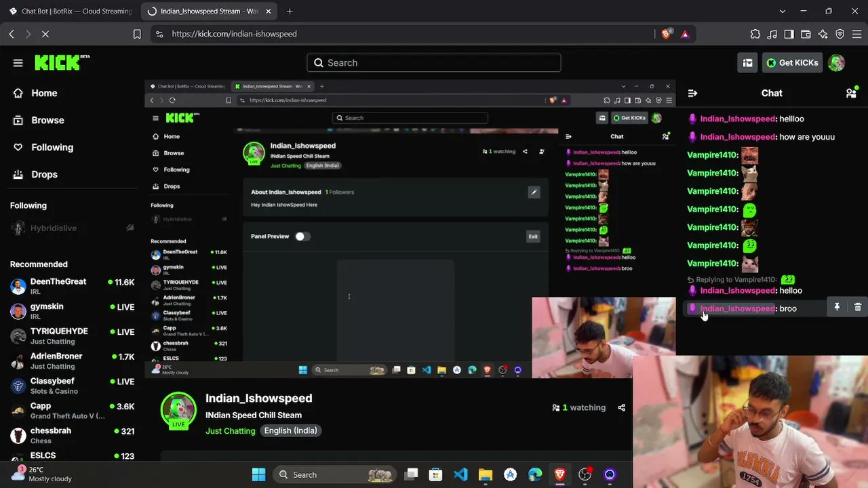
Task: Click the Indian_Ishowspeed channel avatar with LIVE badge
Action: pos(178,410)
